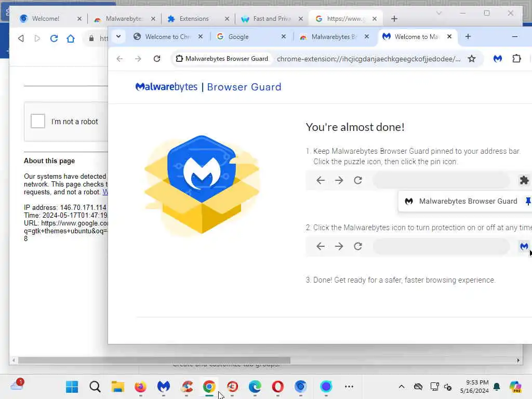Screen dimensions: 532x399
Task: Open Malwarebytes extension icon in Chrome toolbar
Action: click(497, 59)
